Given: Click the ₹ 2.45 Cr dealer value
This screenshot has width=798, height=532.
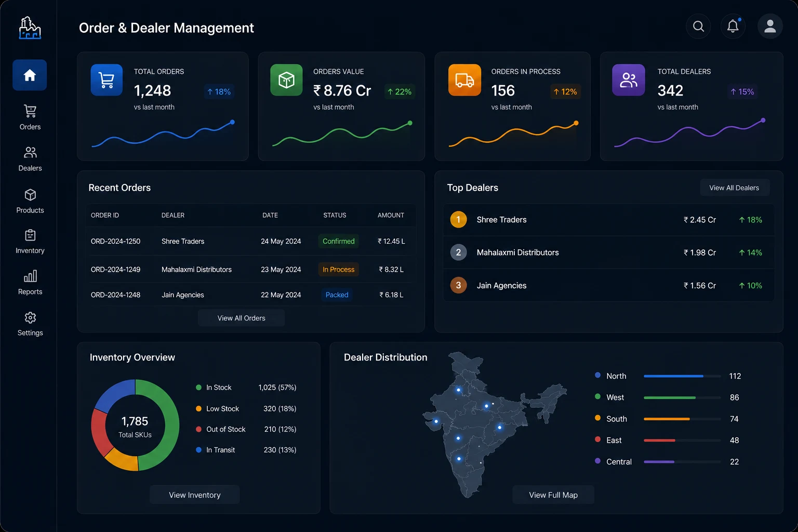Looking at the screenshot, I should tap(699, 220).
